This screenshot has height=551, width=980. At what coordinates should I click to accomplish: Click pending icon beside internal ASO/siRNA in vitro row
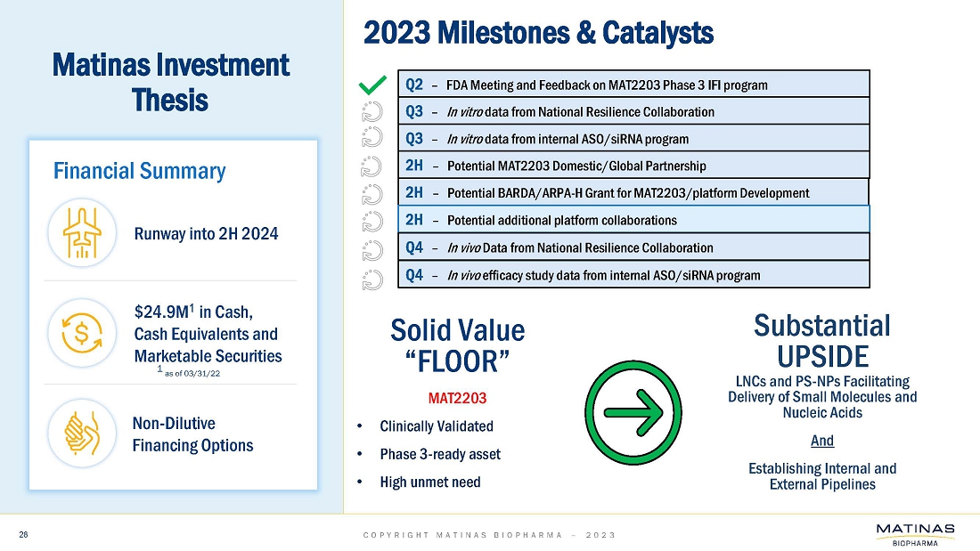(x=372, y=139)
